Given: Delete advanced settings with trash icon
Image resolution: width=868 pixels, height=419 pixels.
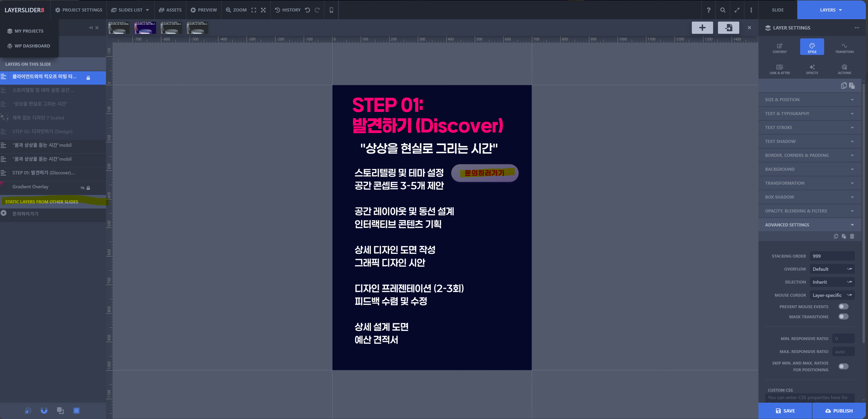Looking at the screenshot, I should coord(852,236).
